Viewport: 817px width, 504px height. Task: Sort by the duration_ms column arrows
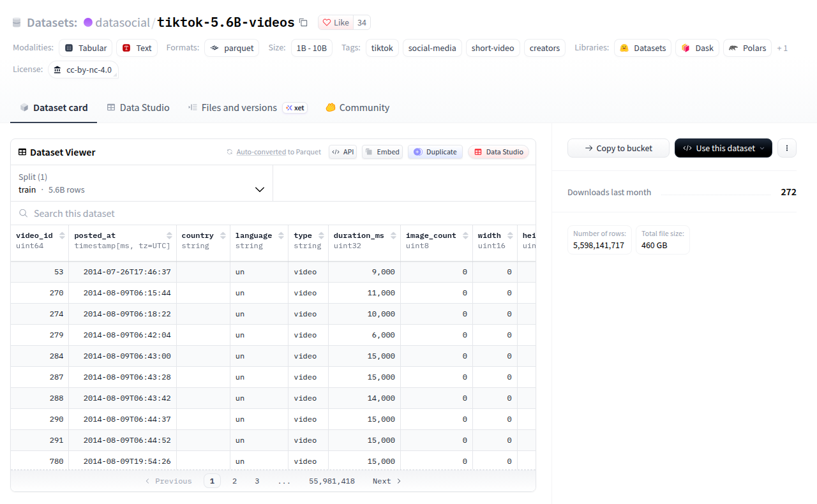click(394, 235)
